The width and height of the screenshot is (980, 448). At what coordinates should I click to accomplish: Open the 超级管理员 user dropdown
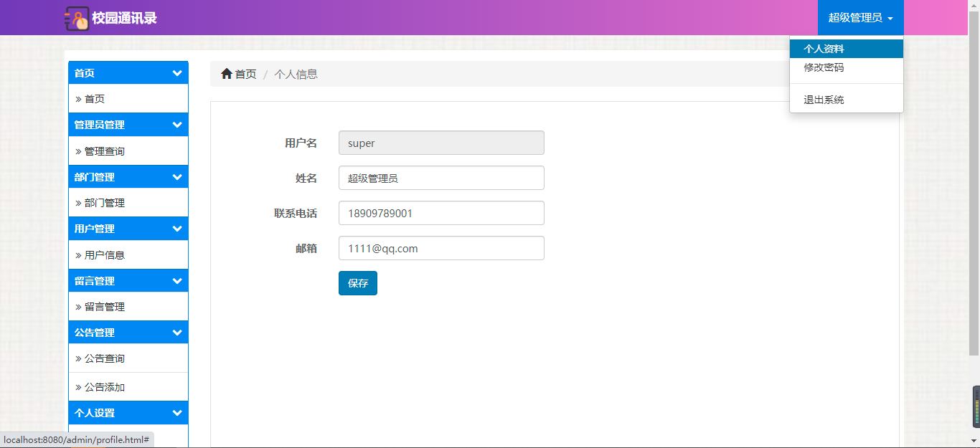pos(860,18)
